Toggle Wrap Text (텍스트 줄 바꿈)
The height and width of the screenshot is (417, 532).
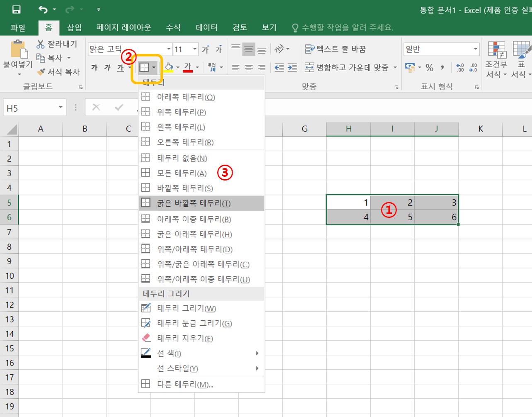point(335,49)
